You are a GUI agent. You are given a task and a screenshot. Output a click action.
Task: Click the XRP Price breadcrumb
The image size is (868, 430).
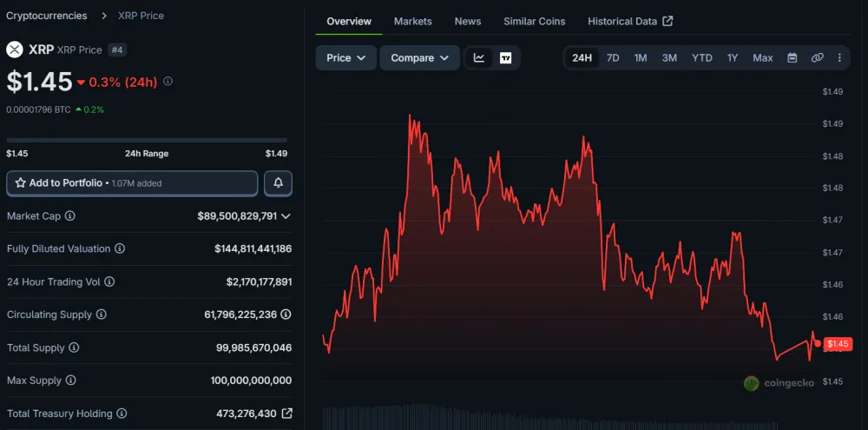coord(141,16)
